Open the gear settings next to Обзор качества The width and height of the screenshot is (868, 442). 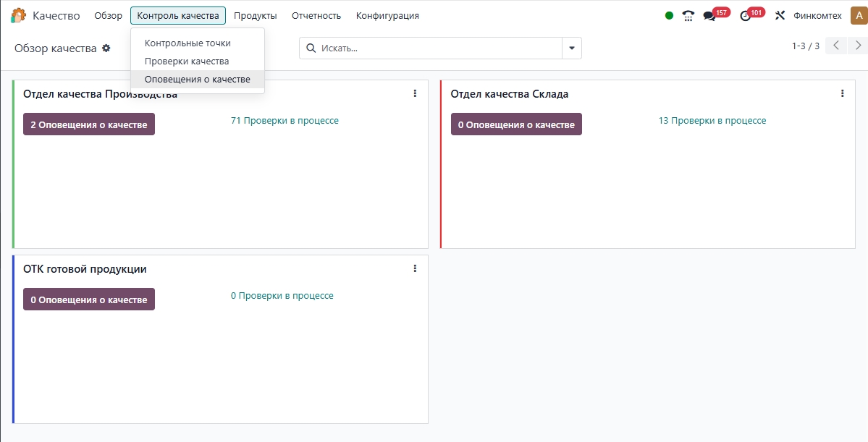106,48
